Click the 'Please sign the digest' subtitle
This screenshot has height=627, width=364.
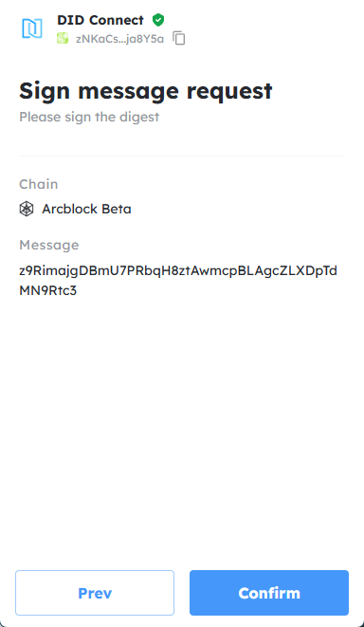89,117
